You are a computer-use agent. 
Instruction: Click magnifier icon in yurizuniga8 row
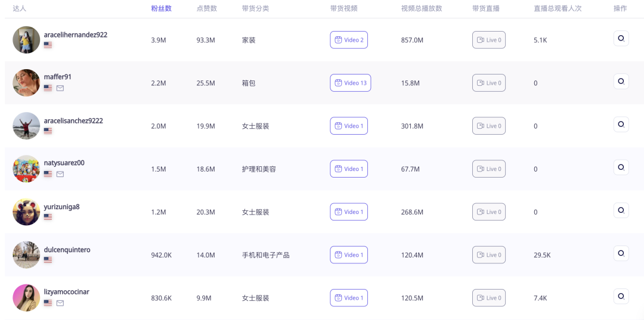621,210
